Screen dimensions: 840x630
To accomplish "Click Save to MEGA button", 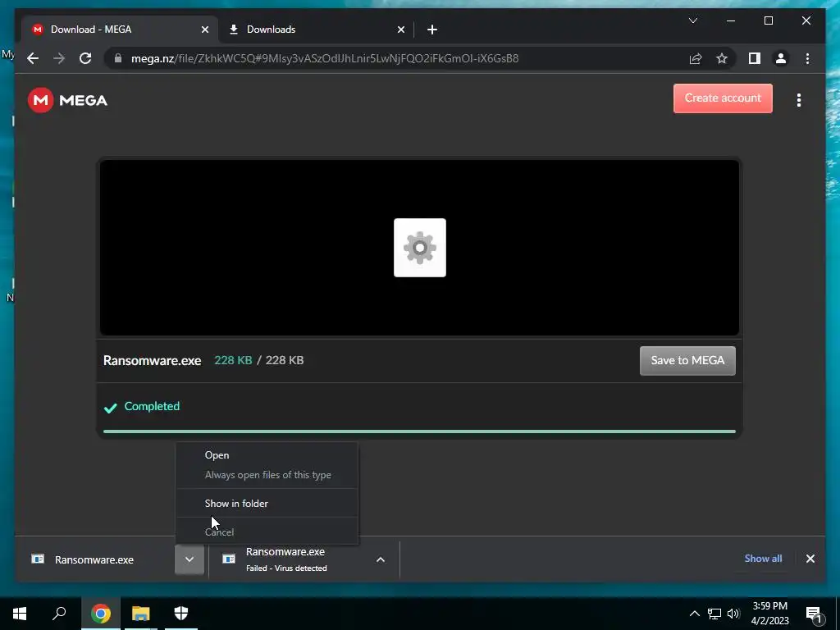I will click(x=687, y=361).
